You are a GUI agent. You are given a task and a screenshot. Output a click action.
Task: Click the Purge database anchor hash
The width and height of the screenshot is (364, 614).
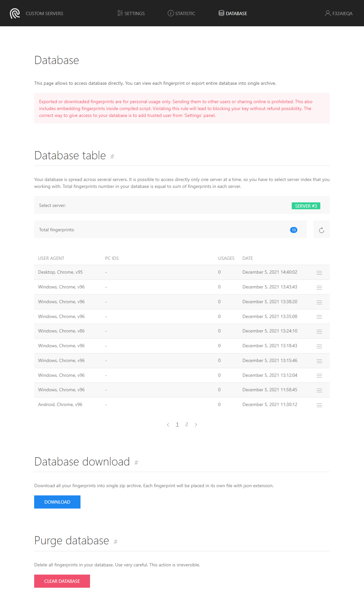[115, 542]
